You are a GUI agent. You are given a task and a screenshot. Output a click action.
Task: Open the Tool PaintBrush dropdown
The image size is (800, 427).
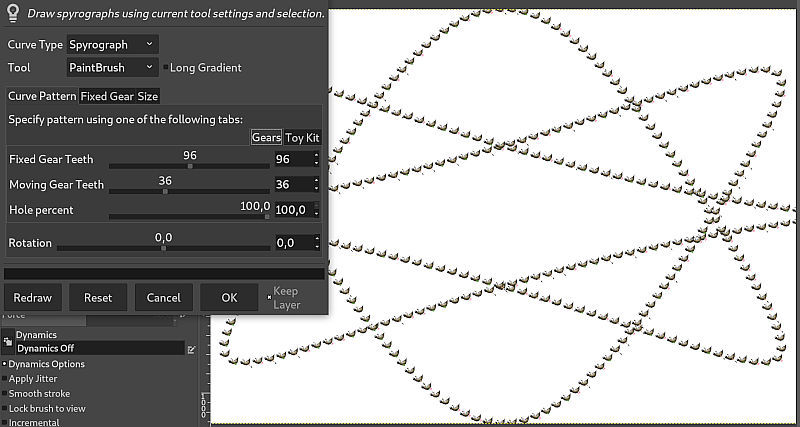pos(112,67)
